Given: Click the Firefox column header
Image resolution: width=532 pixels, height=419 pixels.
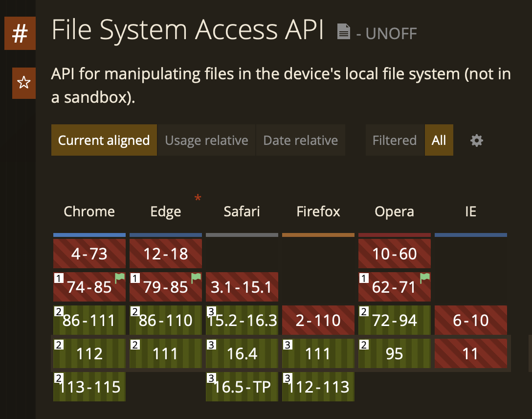Looking at the screenshot, I should tap(318, 211).
